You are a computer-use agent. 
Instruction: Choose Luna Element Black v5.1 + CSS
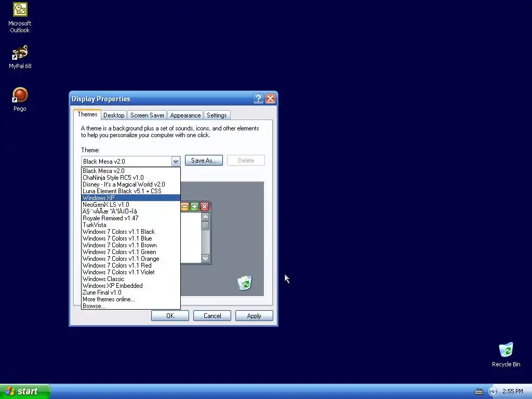point(130,191)
